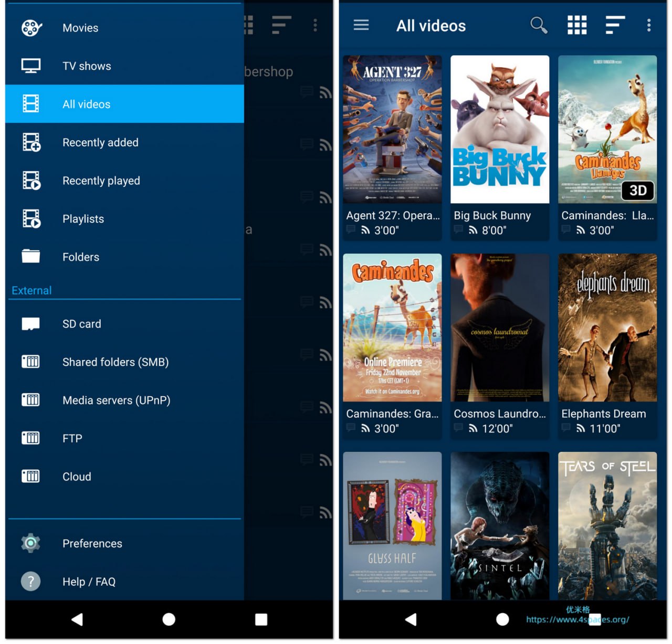This screenshot has width=672, height=644.
Task: Open the SD card icon
Action: (x=30, y=323)
